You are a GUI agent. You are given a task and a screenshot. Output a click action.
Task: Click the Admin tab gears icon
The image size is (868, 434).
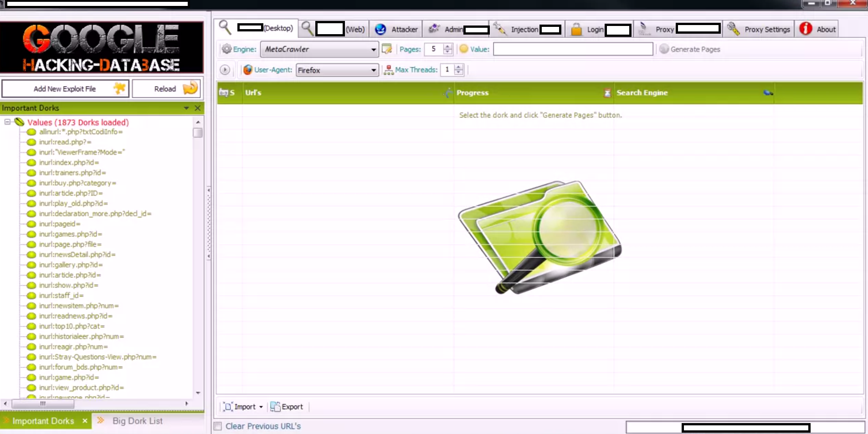(434, 29)
